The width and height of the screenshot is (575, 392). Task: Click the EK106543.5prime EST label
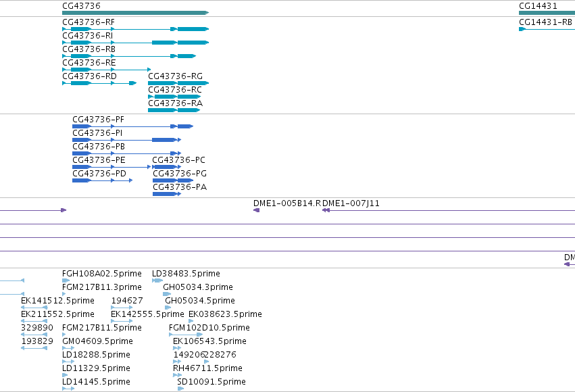pos(209,341)
